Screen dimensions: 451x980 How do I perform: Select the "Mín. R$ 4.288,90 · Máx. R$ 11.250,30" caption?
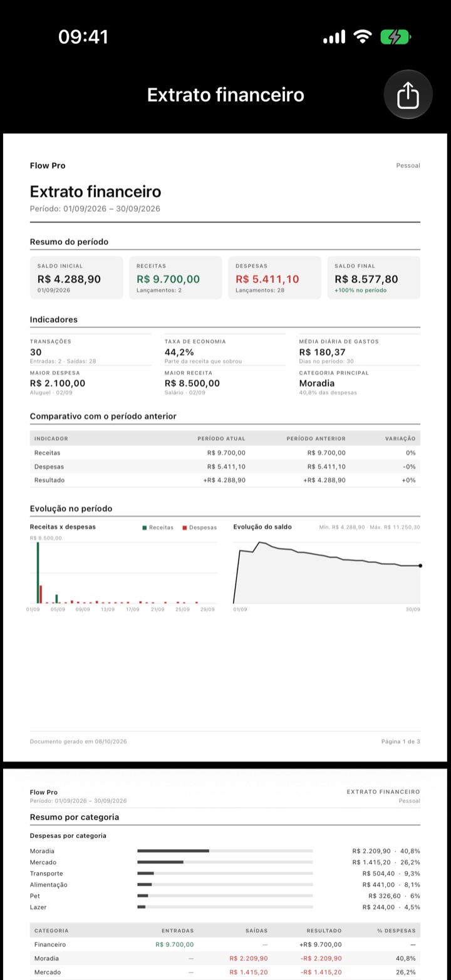370,527
